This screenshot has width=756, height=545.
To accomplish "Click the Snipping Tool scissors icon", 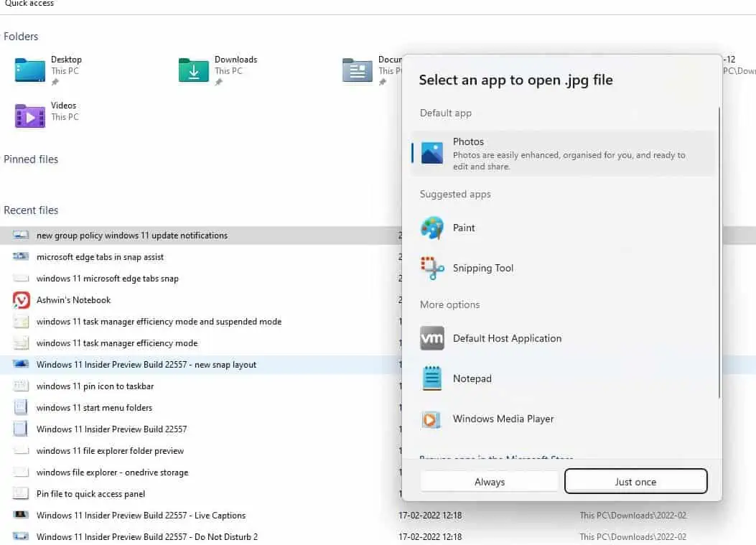I will (432, 268).
